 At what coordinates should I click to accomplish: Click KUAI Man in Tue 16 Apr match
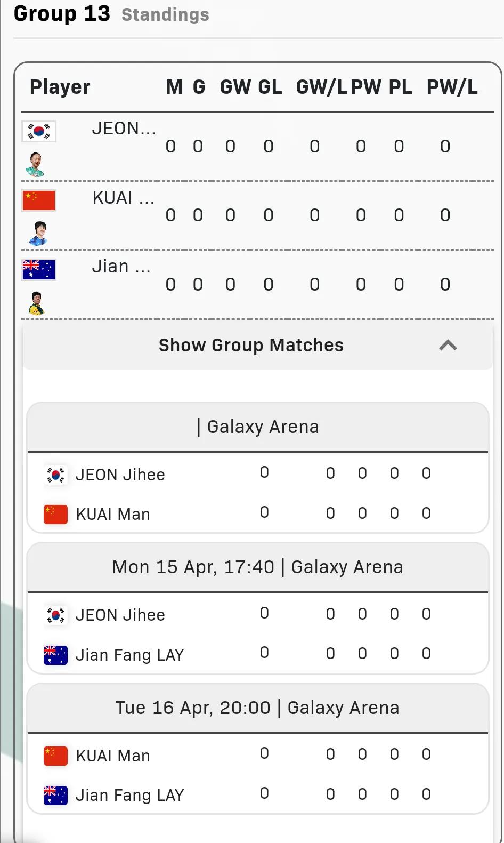tap(113, 756)
